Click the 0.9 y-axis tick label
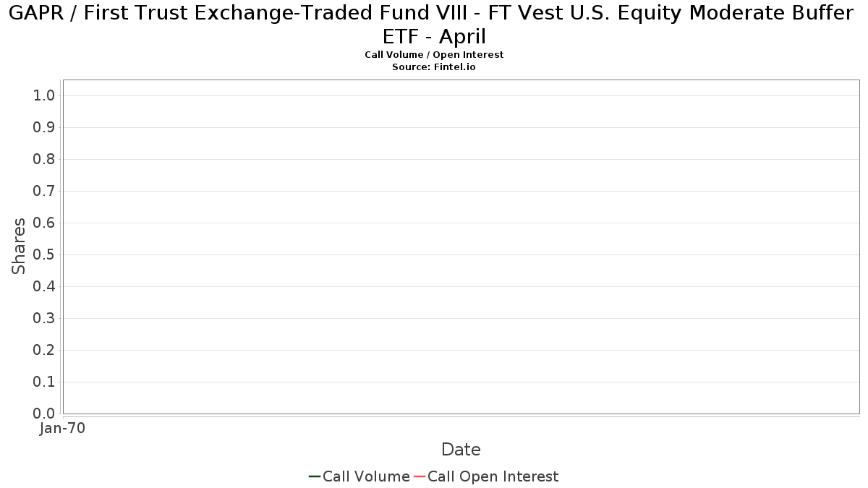This screenshot has width=868, height=488. point(45,127)
